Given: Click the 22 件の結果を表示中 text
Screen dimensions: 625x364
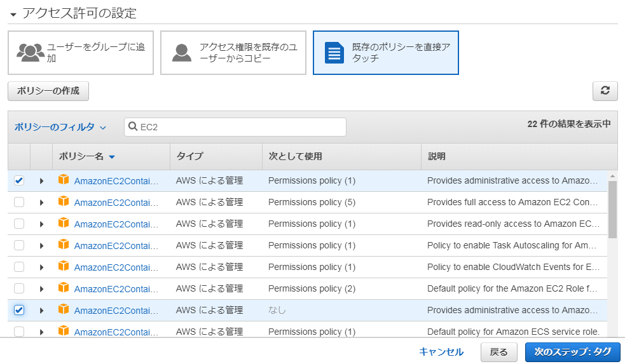Looking at the screenshot, I should point(569,124).
